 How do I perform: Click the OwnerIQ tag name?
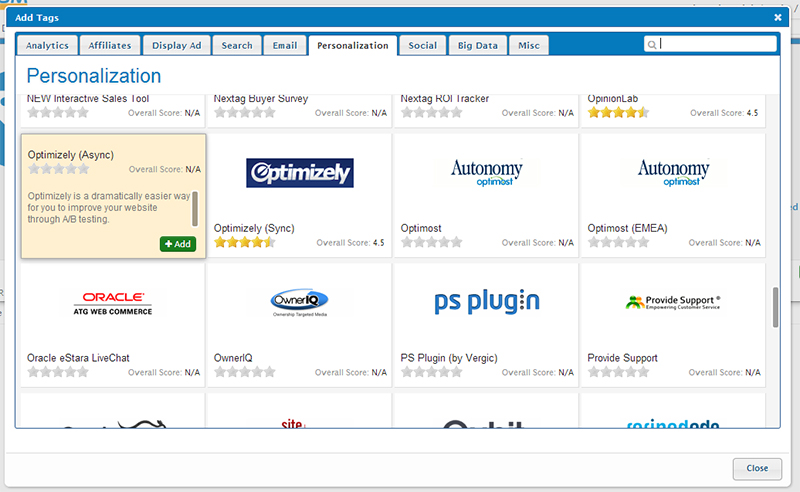[233, 358]
